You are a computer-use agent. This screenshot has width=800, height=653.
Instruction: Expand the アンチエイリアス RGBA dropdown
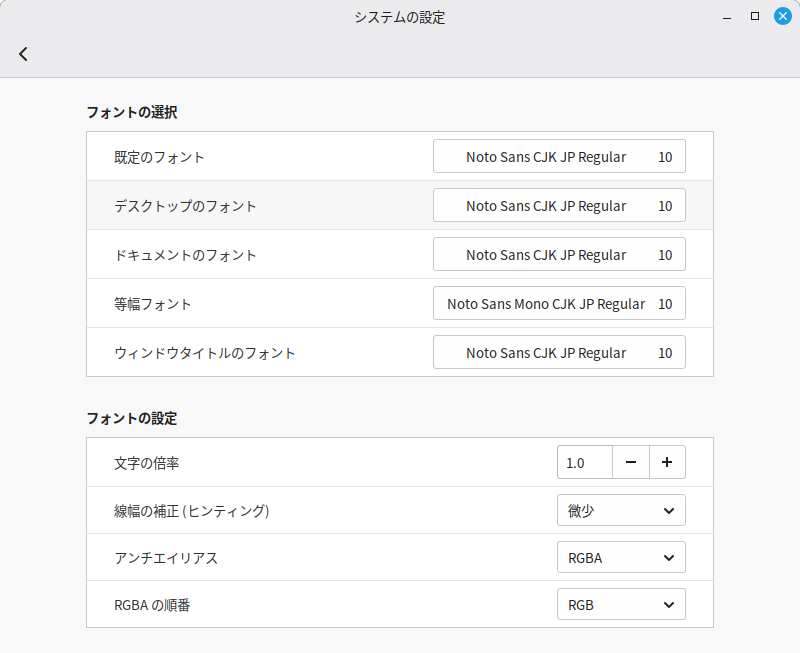pos(621,558)
